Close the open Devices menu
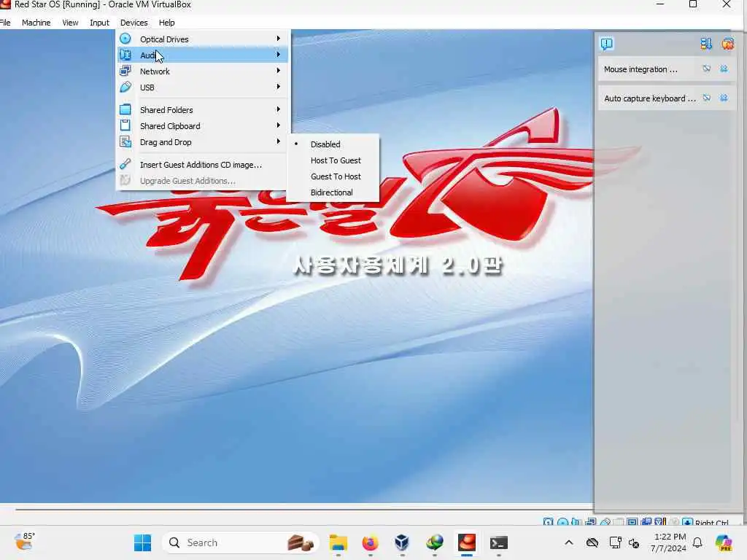 [134, 23]
